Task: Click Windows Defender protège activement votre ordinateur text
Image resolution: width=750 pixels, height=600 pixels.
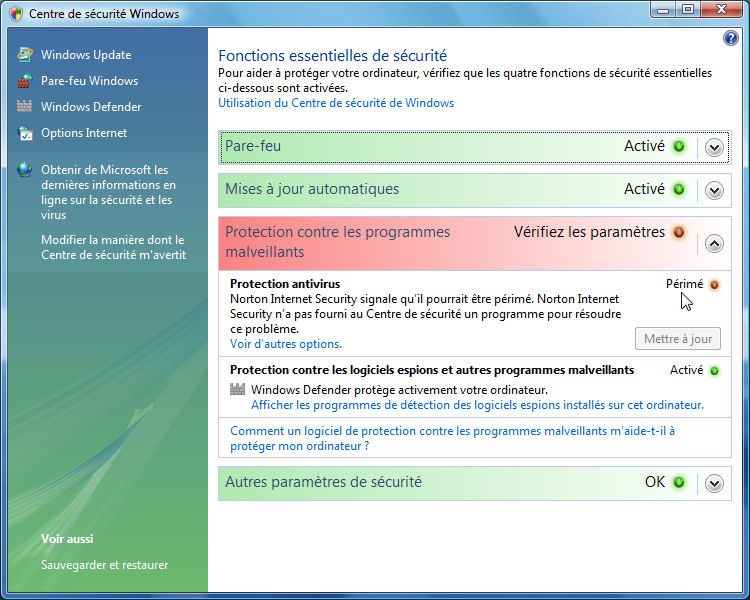Action: click(x=399, y=390)
